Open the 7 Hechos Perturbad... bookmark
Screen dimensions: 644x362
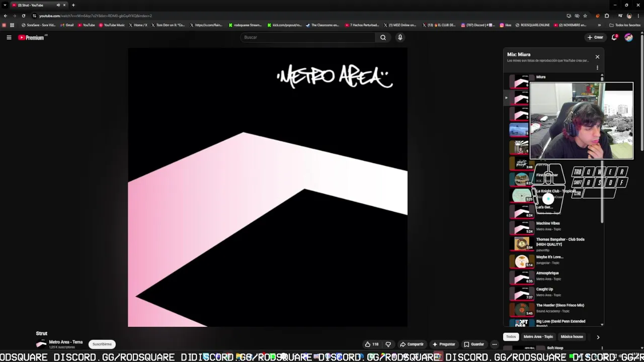pyautogui.click(x=362, y=25)
